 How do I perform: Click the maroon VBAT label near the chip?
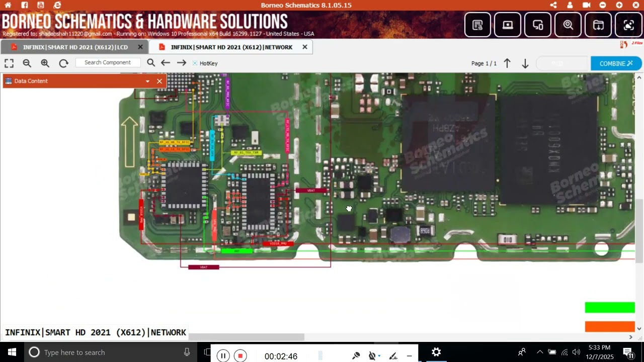(x=311, y=191)
